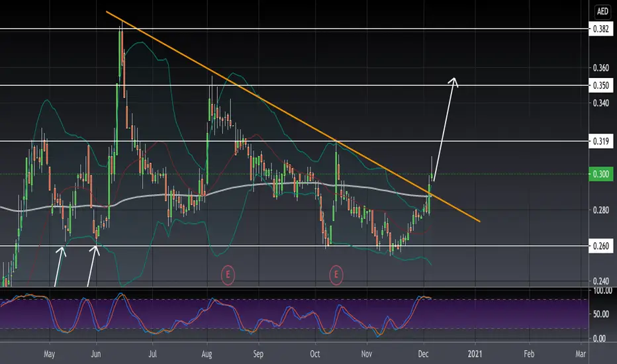Click the Oct label on time axis

tap(315, 354)
